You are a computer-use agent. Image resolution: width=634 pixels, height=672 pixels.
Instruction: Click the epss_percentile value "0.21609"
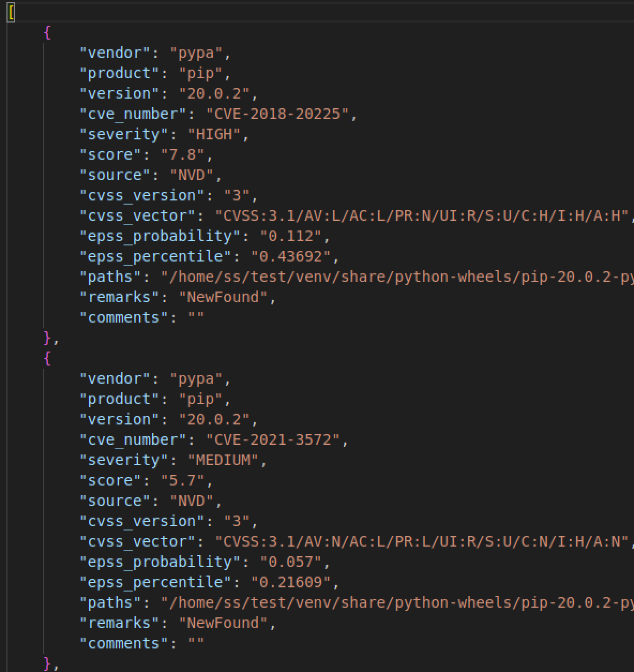point(291,583)
